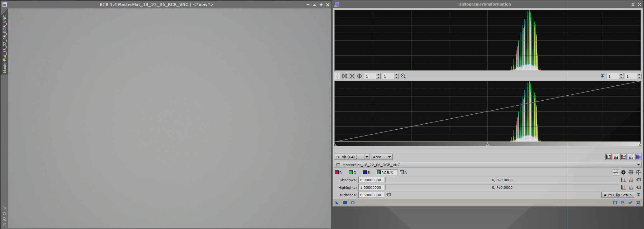The image size is (644, 229).
Task: Reset the Shadows value
Action: coord(638,180)
